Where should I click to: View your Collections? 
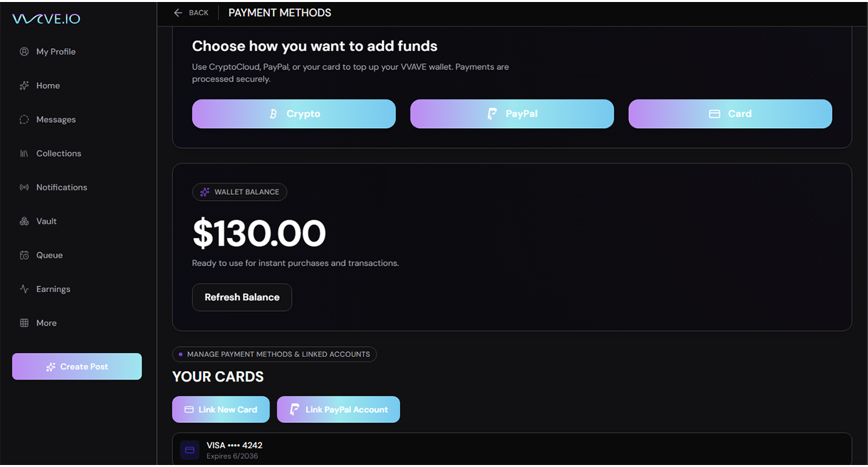[59, 153]
